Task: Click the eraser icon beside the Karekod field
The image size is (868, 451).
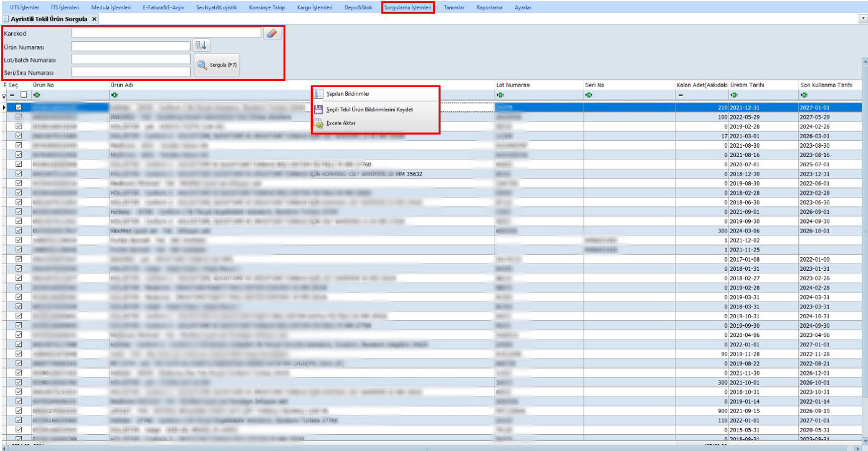Action: pos(272,33)
